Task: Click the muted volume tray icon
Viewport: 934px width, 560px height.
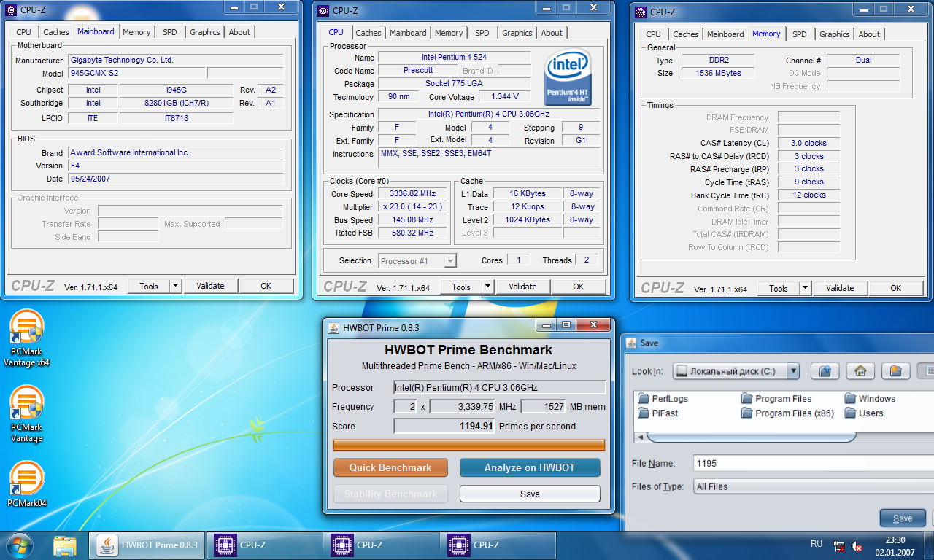Action: [857, 545]
